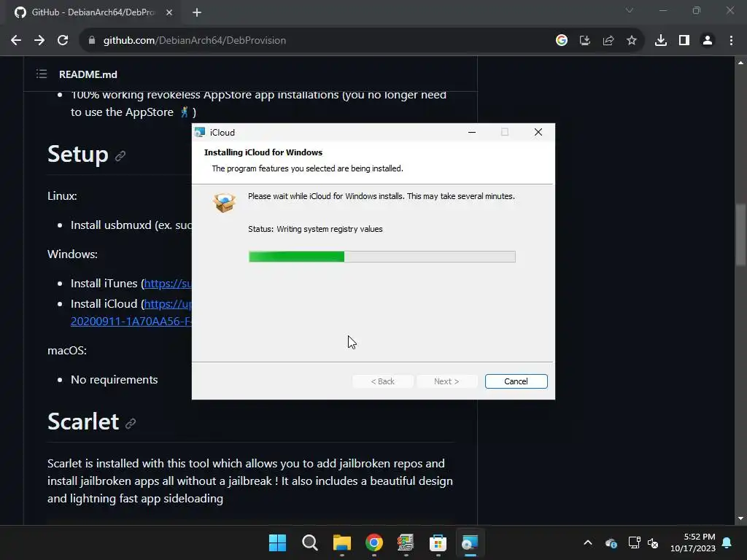Click the iCloud install progress bar
747x560 pixels.
click(382, 257)
